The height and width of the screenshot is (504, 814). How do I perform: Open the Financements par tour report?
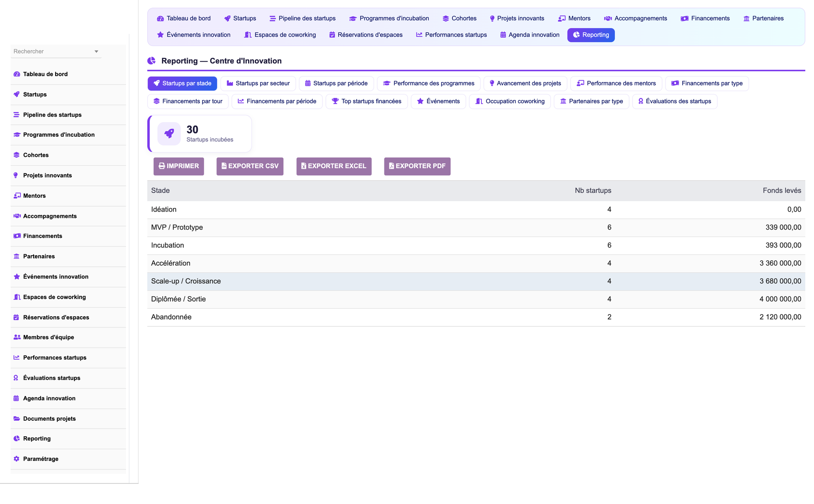(188, 101)
